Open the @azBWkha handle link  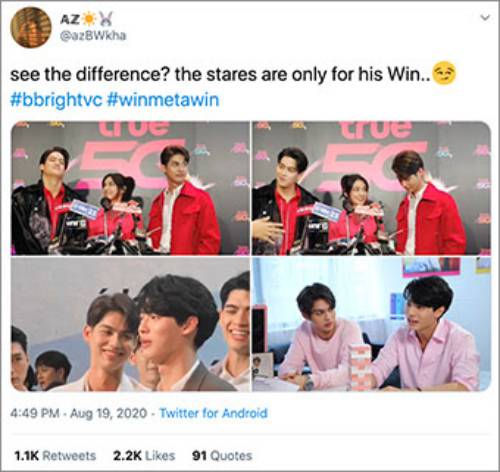pyautogui.click(x=93, y=35)
